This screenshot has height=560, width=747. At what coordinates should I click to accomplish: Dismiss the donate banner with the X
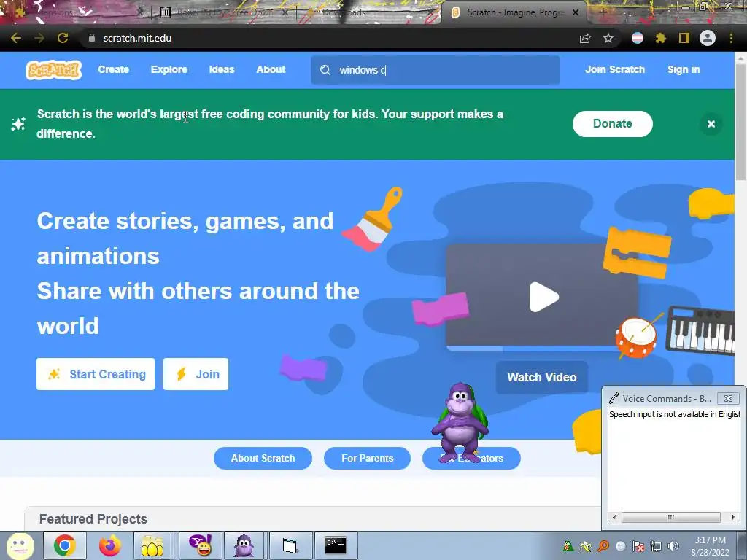(x=711, y=124)
